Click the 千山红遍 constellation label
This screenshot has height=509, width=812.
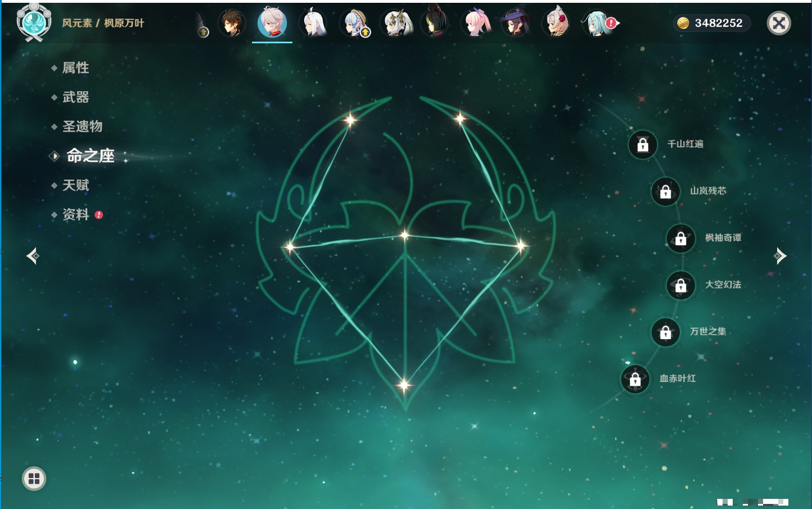coord(685,144)
